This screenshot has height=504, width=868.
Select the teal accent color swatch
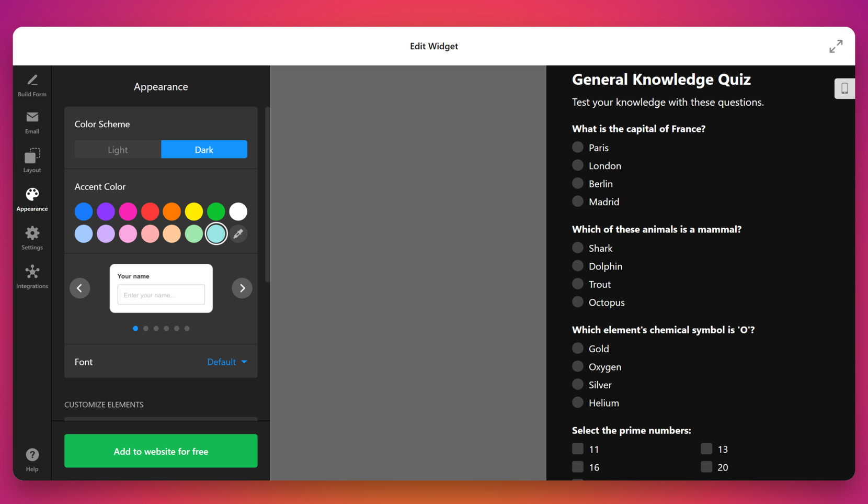[216, 233]
